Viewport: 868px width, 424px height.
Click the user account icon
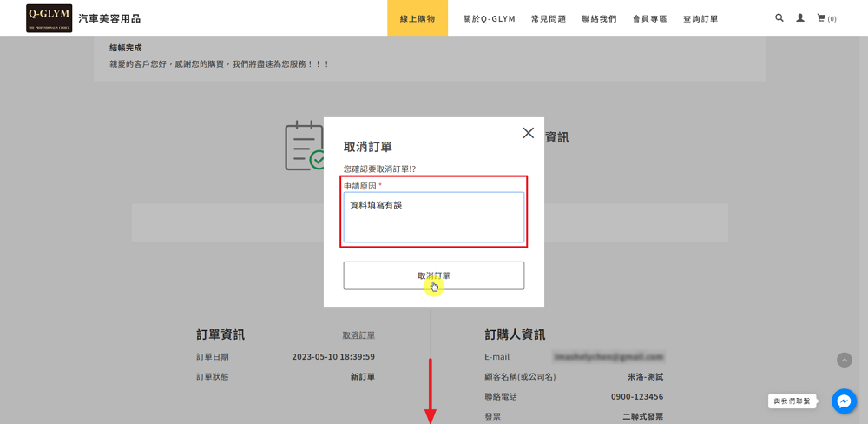pyautogui.click(x=799, y=18)
